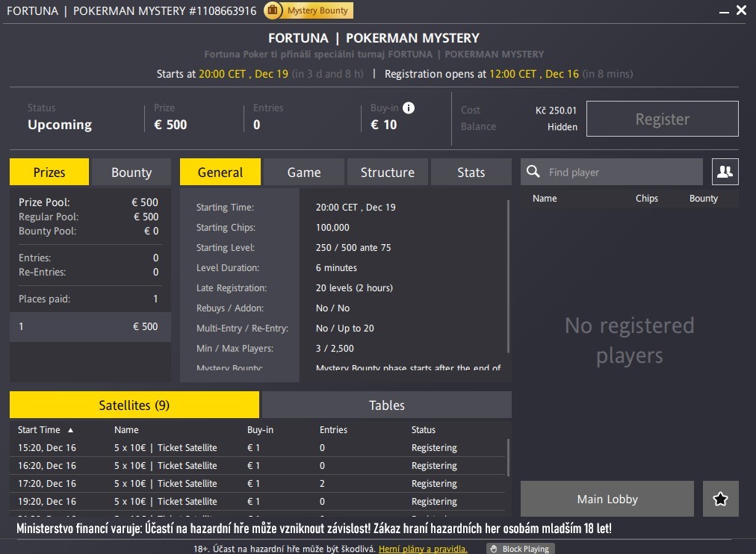This screenshot has height=554, width=756.
Task: Sort satellites by Entries column header
Action: tap(333, 429)
